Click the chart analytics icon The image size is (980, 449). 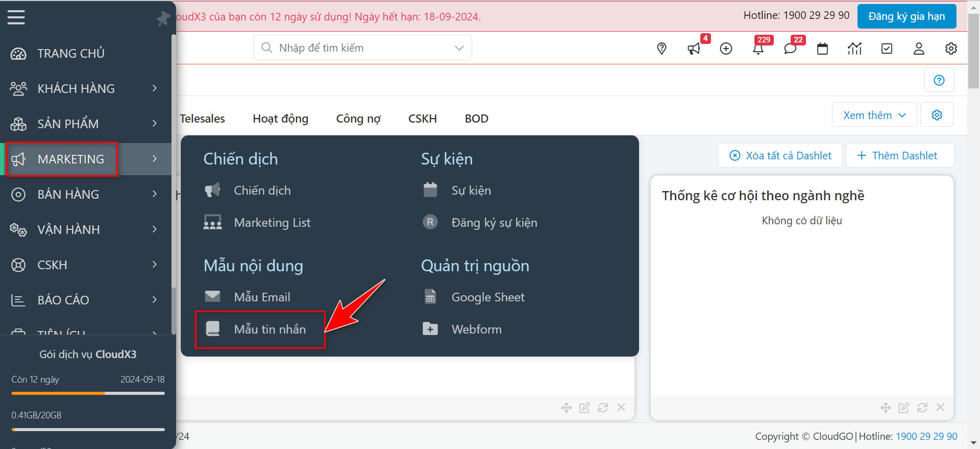point(854,49)
